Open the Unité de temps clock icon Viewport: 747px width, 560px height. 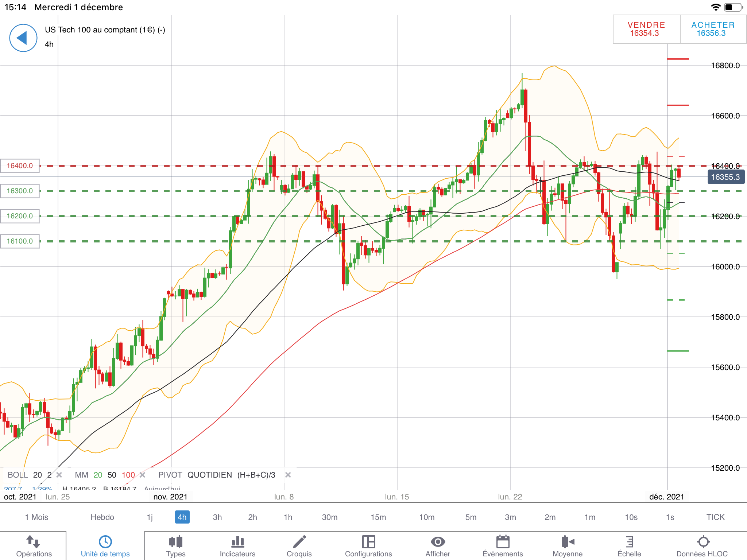point(105,542)
